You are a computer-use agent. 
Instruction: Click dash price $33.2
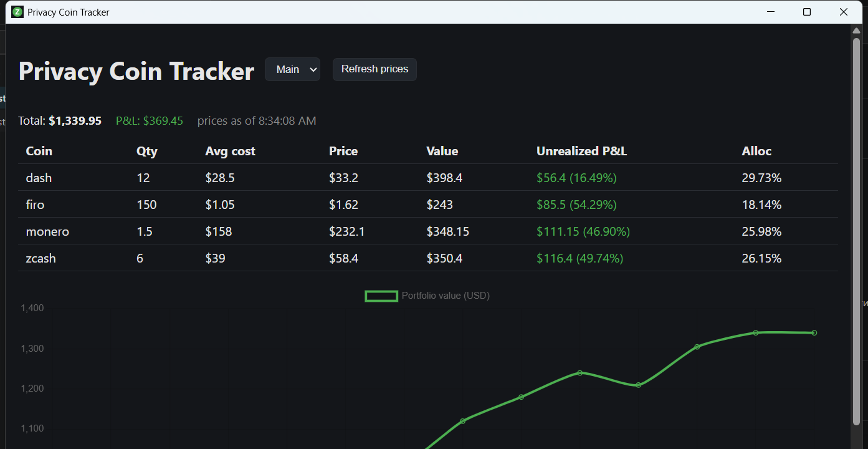point(343,178)
